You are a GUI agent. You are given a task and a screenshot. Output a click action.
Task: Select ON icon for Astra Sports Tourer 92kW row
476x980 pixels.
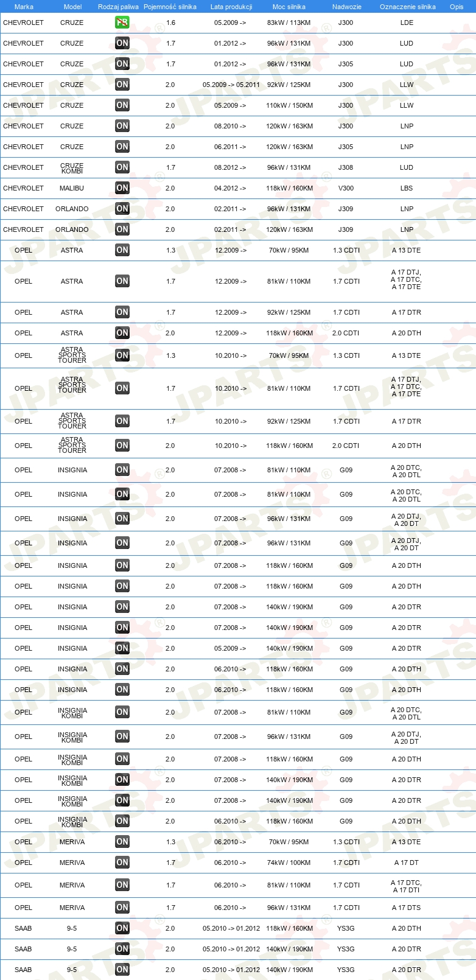point(122,421)
